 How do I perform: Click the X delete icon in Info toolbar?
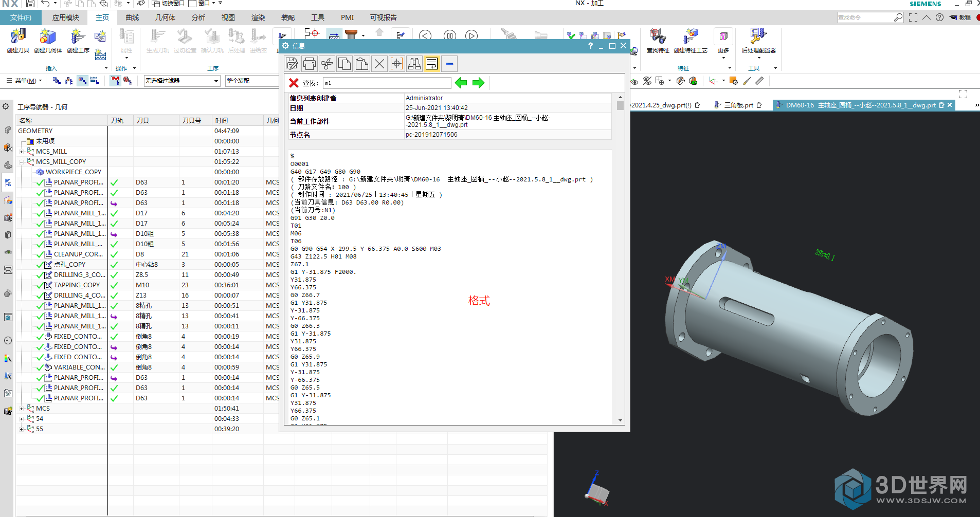[x=379, y=64]
